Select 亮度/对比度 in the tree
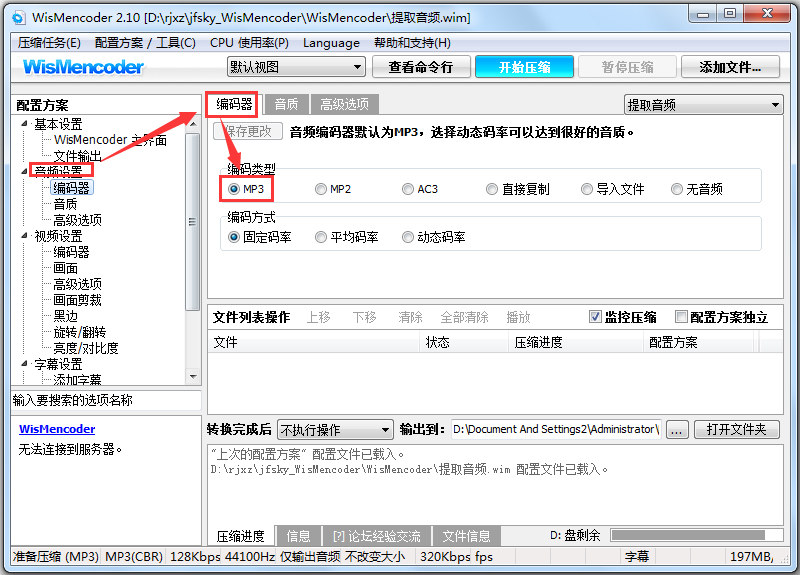Screen dimensions: 800x575 coord(86,348)
